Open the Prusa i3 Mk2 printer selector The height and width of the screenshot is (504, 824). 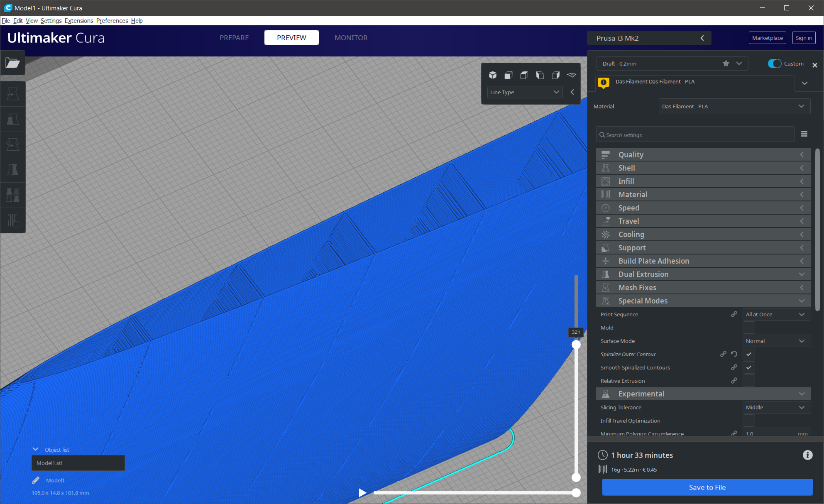(649, 38)
